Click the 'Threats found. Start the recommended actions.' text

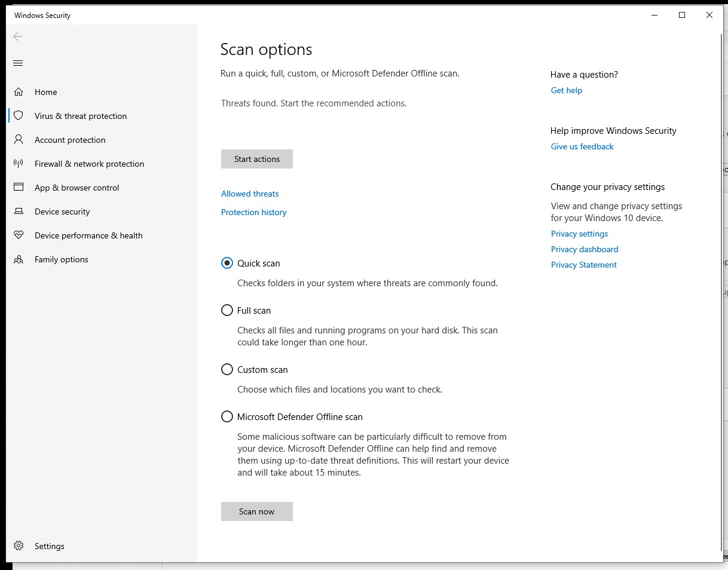click(314, 103)
